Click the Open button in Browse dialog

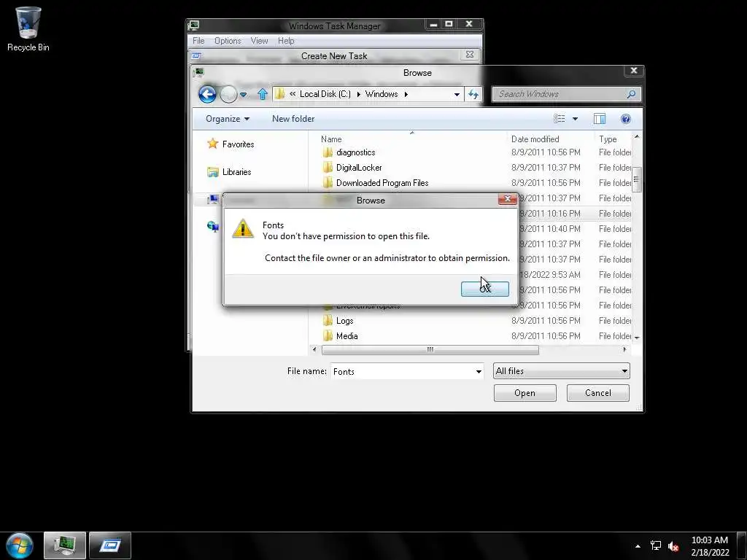525,393
